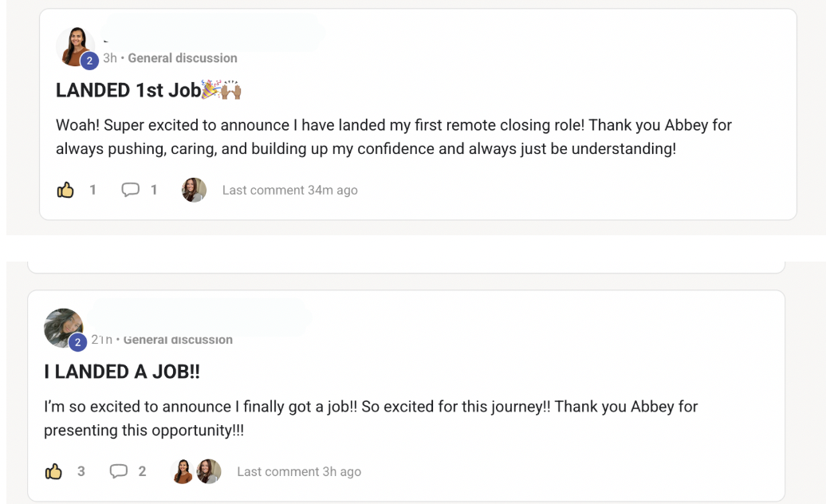Screen dimensions: 826x504
Task: Click the thumbs-up icon on the I LANDED A JOB post
Action: pos(53,471)
